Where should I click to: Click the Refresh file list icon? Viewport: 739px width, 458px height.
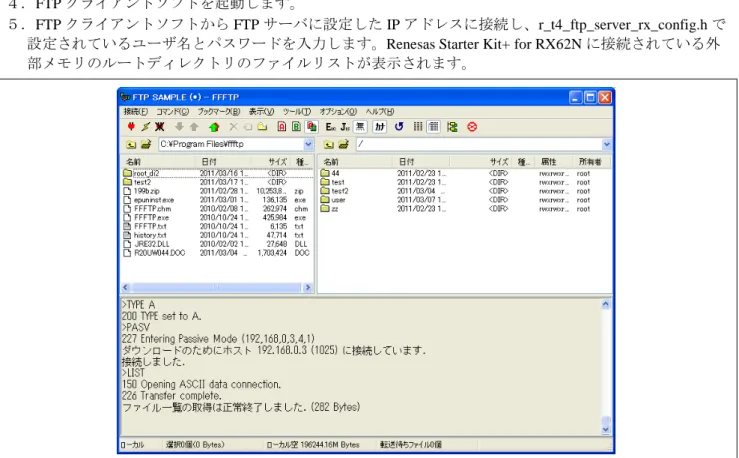click(x=399, y=127)
